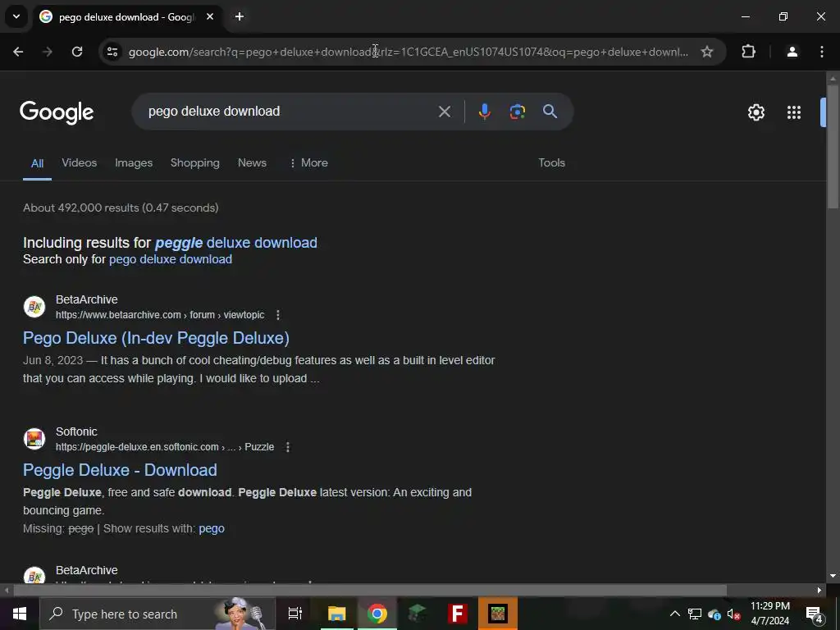The image size is (840, 630).
Task: Click the Softonic peggle-deluxe URL breadcrumb
Action: click(x=164, y=447)
